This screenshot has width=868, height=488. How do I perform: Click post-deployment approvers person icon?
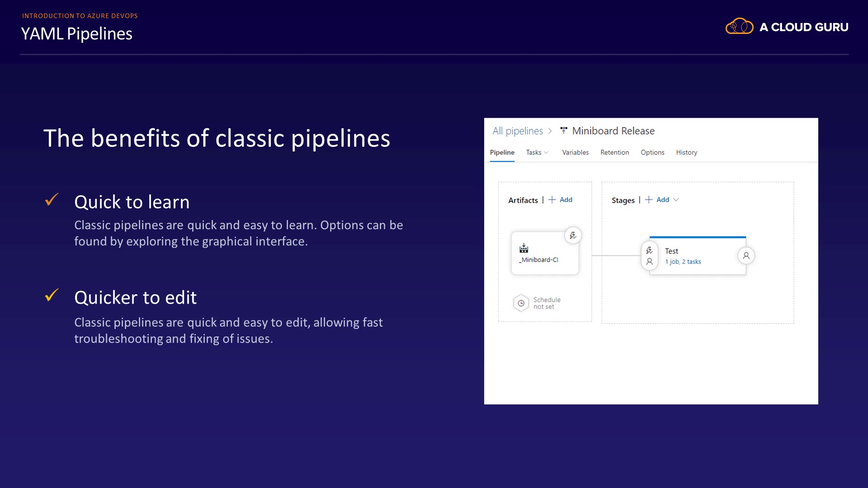pos(746,256)
